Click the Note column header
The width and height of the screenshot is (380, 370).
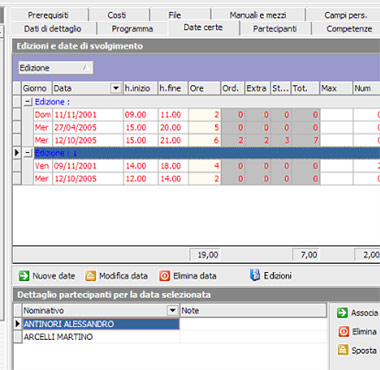pos(253,310)
